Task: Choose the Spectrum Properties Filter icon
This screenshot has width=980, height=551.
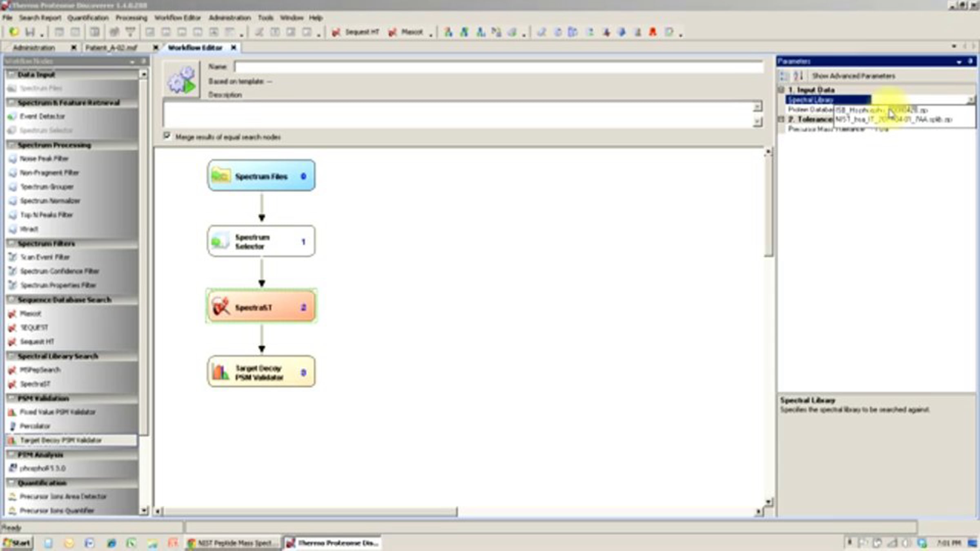Action: [x=13, y=285]
